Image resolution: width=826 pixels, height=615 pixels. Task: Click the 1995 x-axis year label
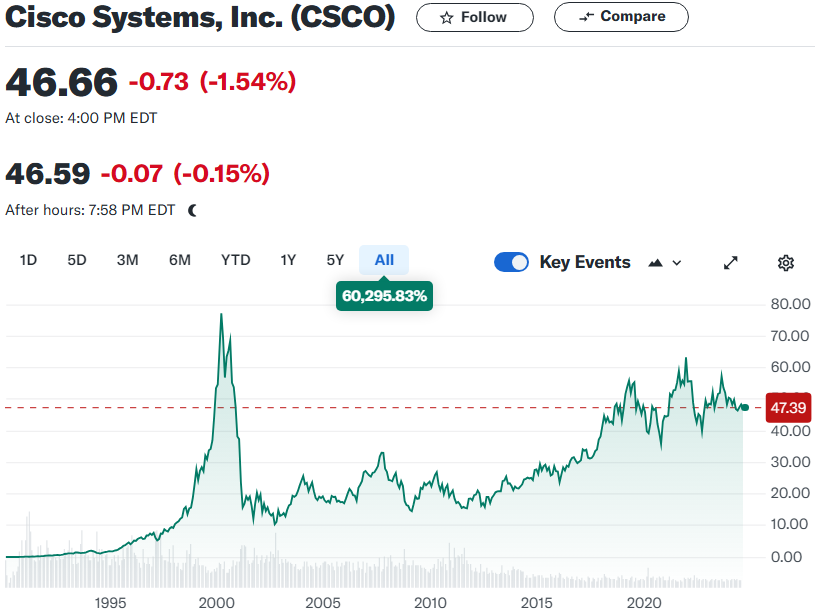pos(110,602)
